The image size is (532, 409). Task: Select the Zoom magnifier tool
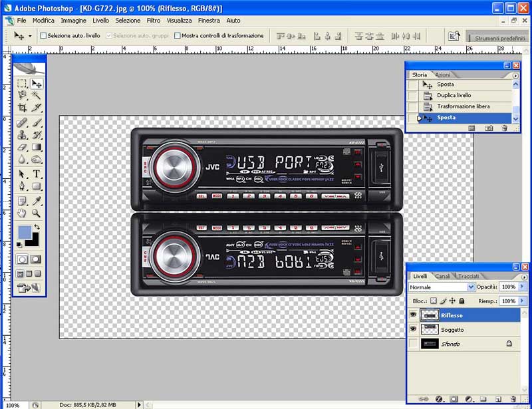pos(37,213)
